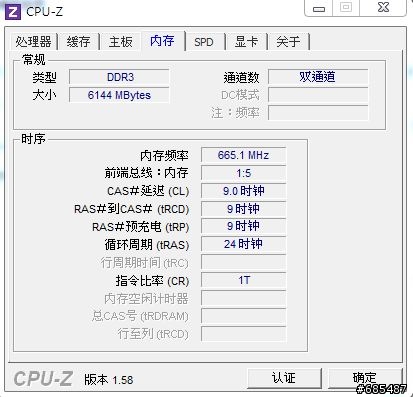Image resolution: width=413 pixels, height=397 pixels.
Task: Switch to the 处理器 tab
Action: [33, 42]
